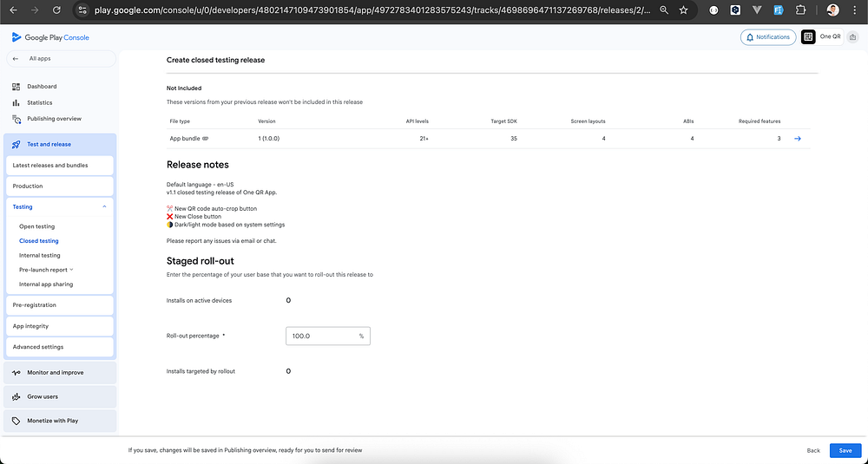Open the Chrome three-dot menu
The height and width of the screenshot is (464, 868).
855,10
